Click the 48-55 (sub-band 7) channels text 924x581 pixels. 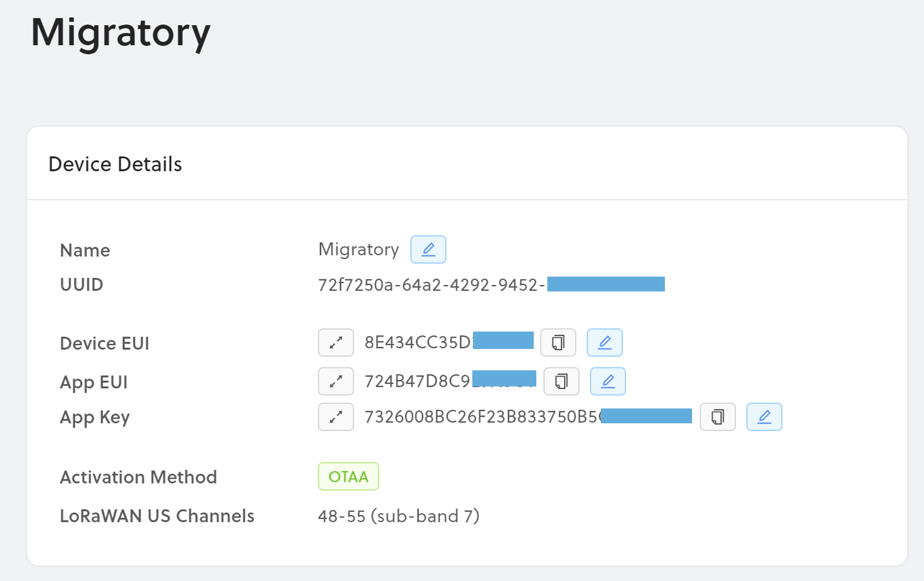[398, 516]
